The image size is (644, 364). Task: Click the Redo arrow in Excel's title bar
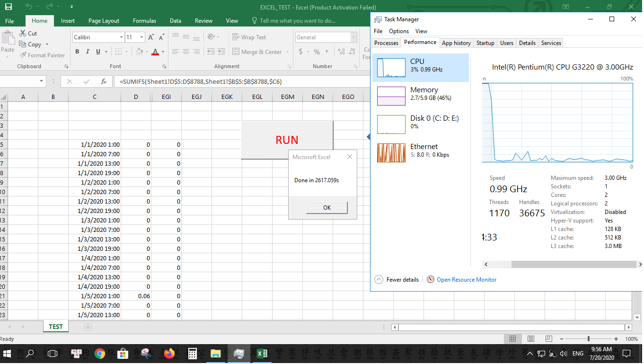point(50,7)
